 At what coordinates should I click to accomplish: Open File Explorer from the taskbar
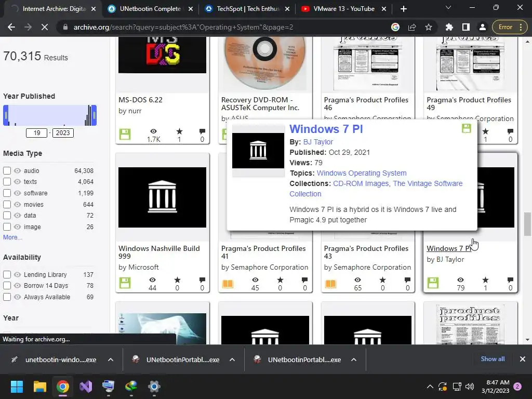pyautogui.click(x=39, y=387)
